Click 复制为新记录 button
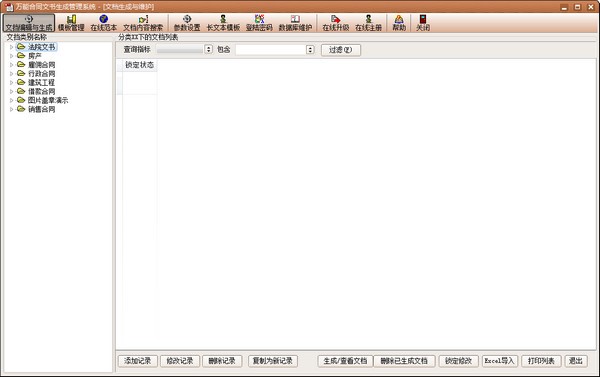 point(272,361)
